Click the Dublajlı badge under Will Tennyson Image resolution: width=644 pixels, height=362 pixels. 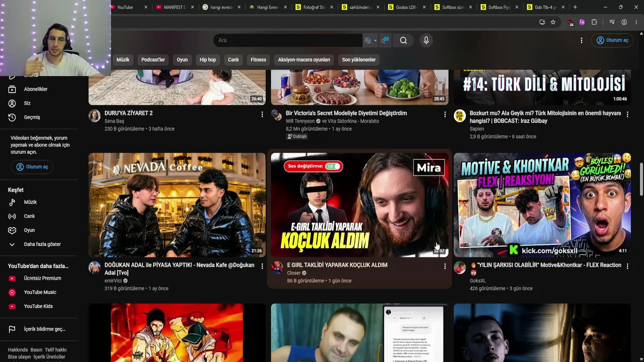coord(297,136)
